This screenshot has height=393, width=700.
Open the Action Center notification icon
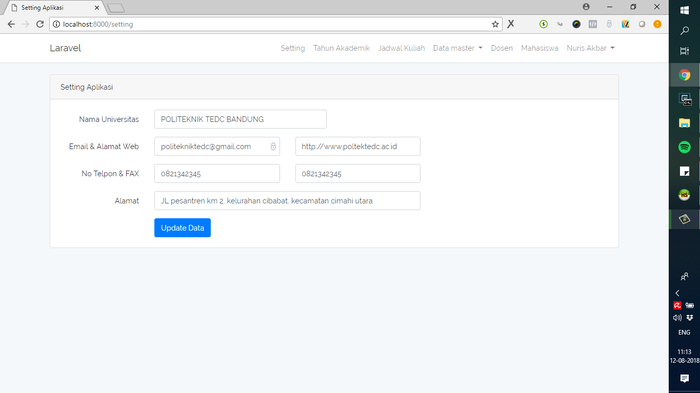(684, 378)
